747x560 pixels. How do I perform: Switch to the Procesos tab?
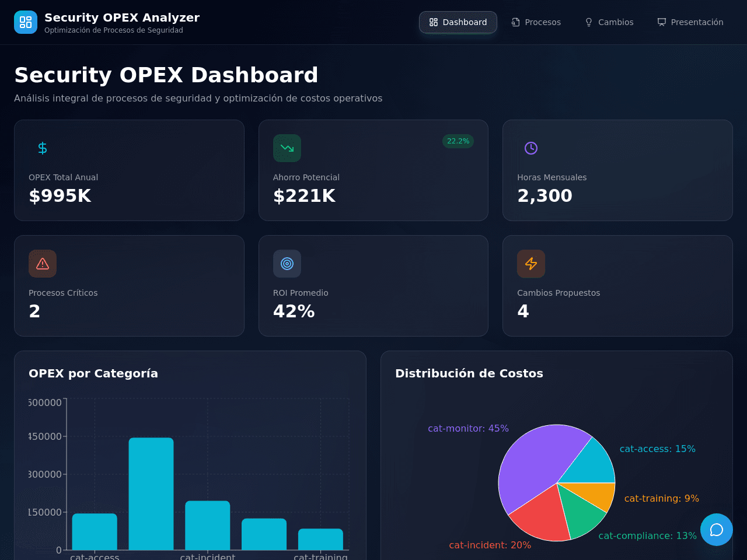[x=536, y=22]
